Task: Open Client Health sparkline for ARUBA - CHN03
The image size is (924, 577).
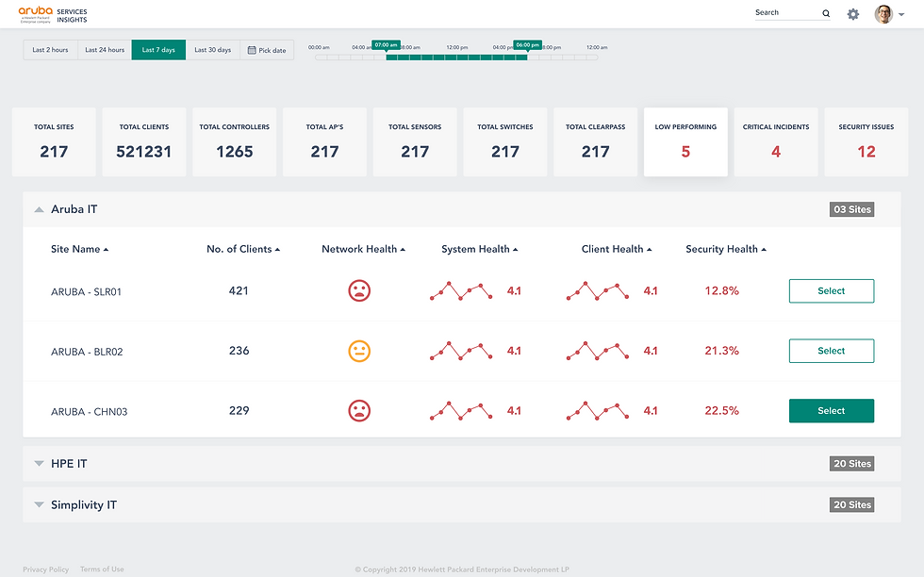Action: pyautogui.click(x=597, y=411)
